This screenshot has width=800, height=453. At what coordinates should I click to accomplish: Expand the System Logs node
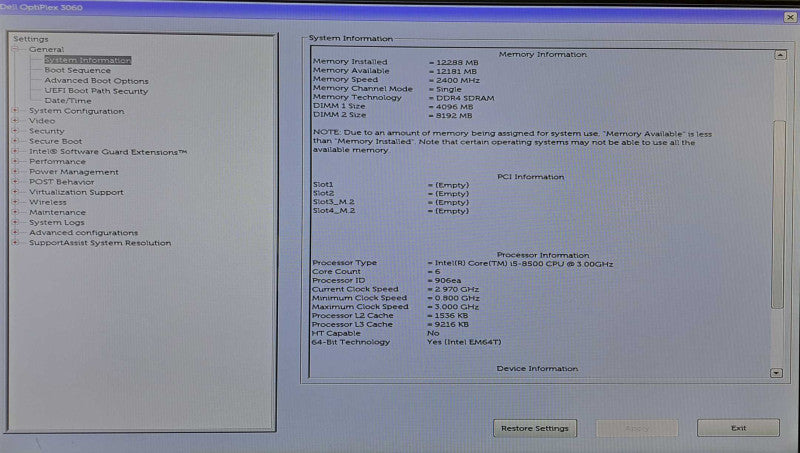pyautogui.click(x=15, y=222)
